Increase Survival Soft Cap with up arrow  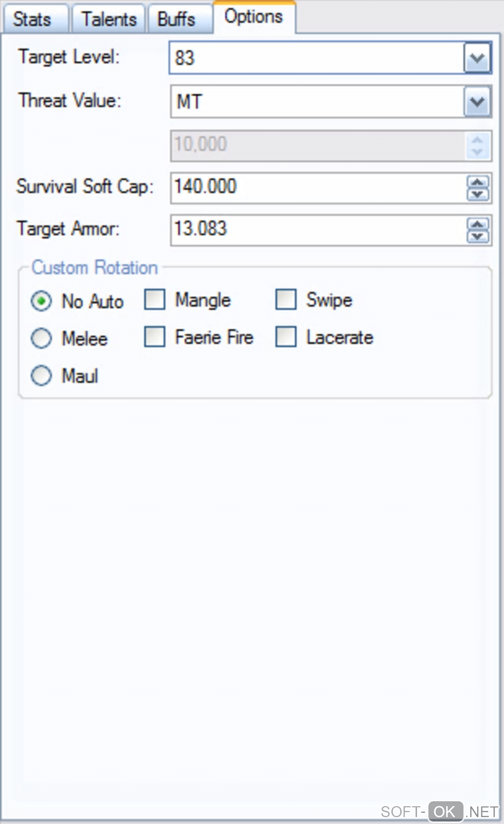(x=478, y=182)
